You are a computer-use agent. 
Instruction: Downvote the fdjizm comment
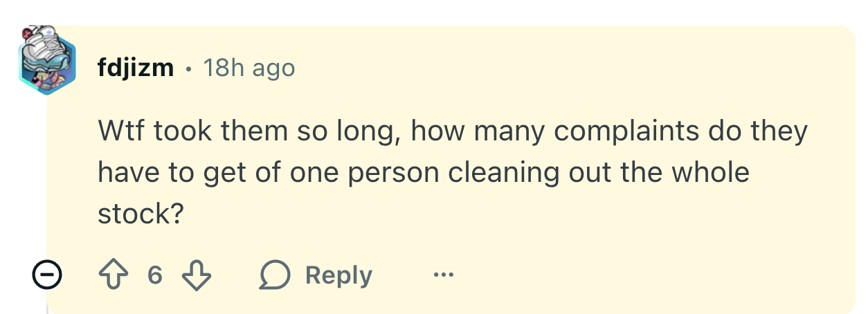[x=195, y=275]
